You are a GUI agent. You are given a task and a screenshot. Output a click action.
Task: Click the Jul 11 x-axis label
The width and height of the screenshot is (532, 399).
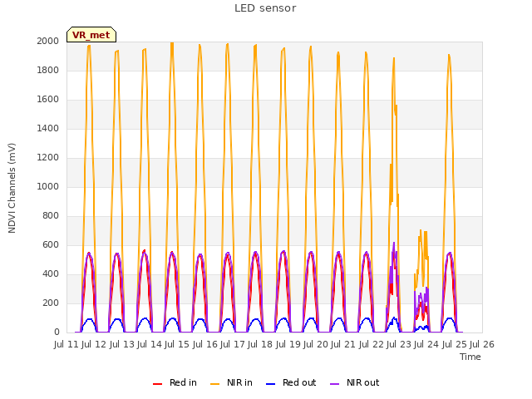(66, 344)
